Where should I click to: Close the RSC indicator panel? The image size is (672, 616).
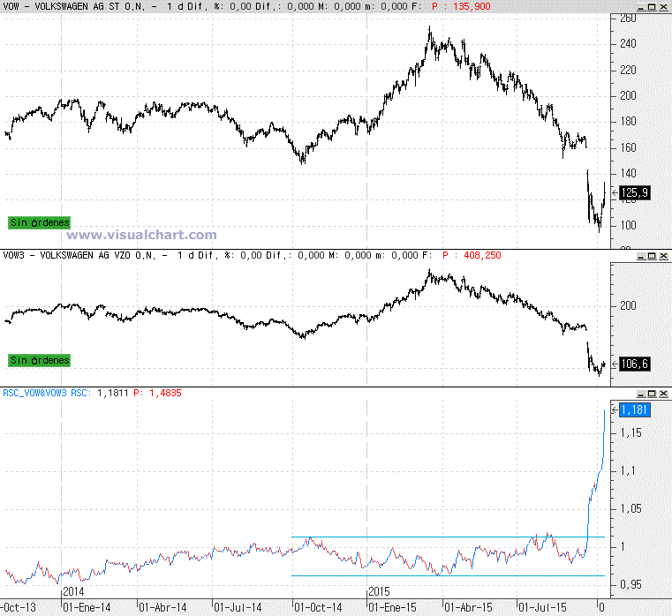(x=663, y=394)
